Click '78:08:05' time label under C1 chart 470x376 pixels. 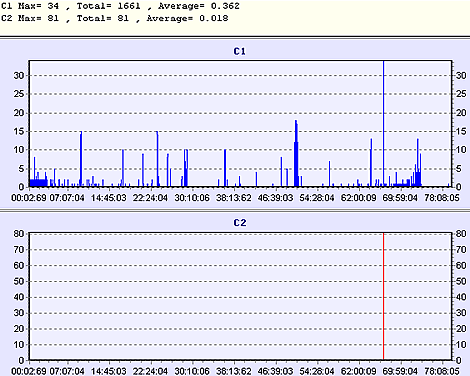(x=442, y=198)
